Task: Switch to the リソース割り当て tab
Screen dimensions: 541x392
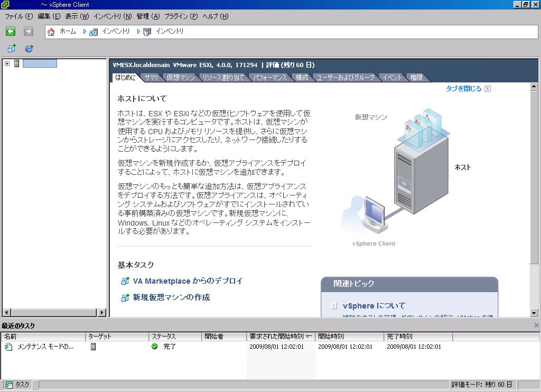Action: (223, 77)
